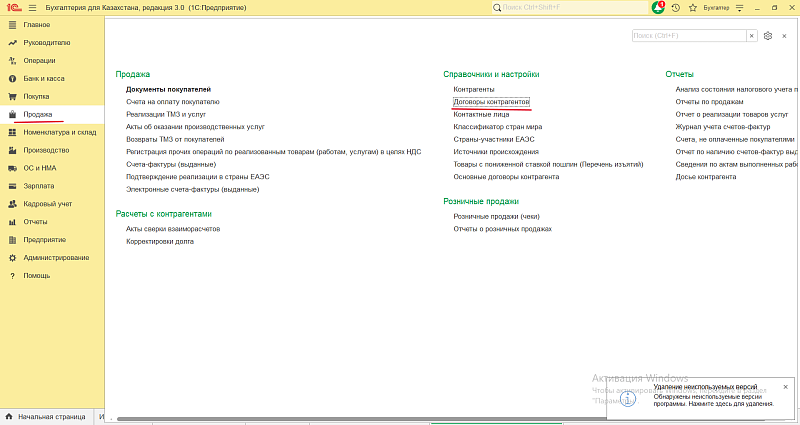
Task: Open Акты об оказании производственных услуг
Action: [195, 127]
